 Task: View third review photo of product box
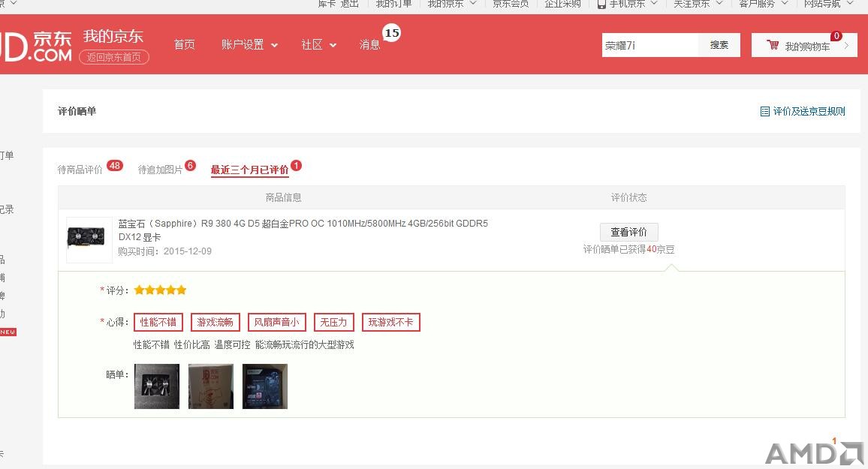[265, 386]
